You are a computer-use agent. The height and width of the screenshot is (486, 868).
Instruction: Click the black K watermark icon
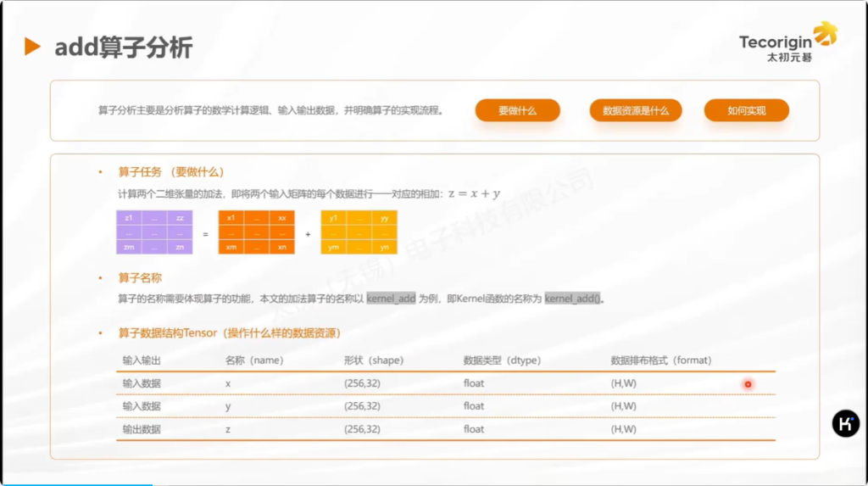click(x=845, y=423)
